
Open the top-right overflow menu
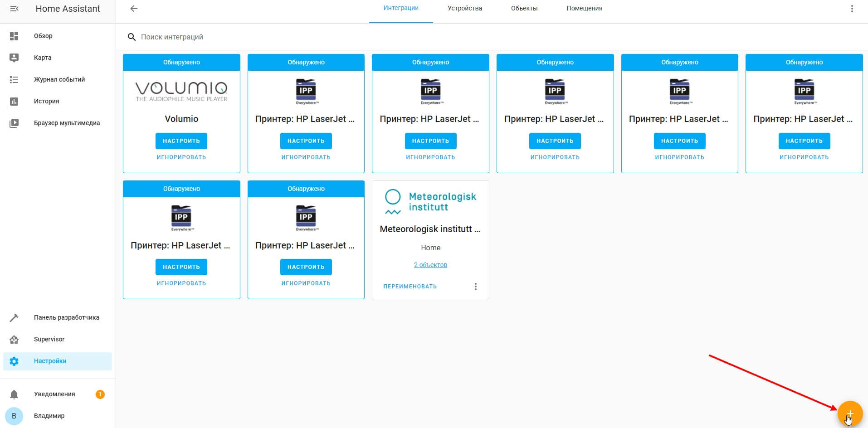[852, 8]
